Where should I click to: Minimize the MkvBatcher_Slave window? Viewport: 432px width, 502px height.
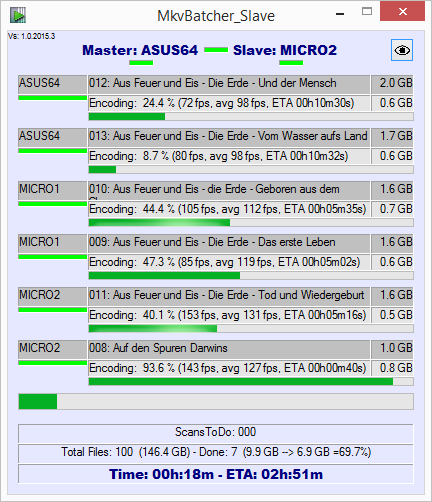pyautogui.click(x=340, y=14)
